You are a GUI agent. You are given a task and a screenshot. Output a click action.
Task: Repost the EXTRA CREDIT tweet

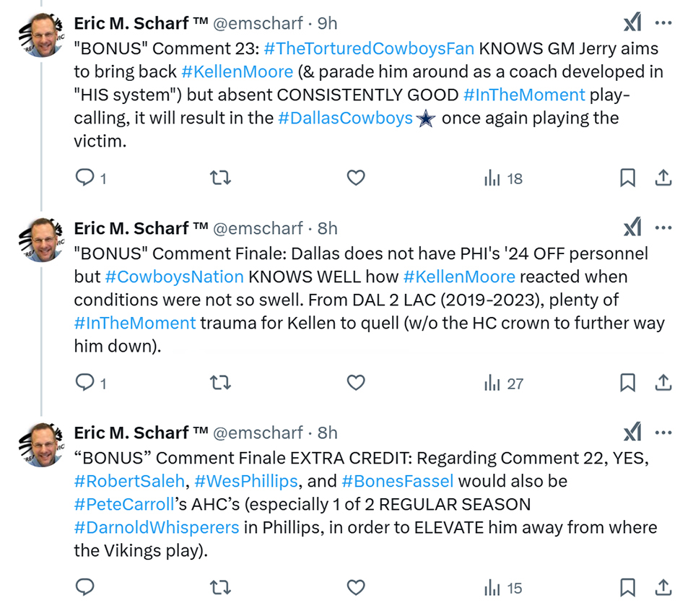pyautogui.click(x=220, y=588)
